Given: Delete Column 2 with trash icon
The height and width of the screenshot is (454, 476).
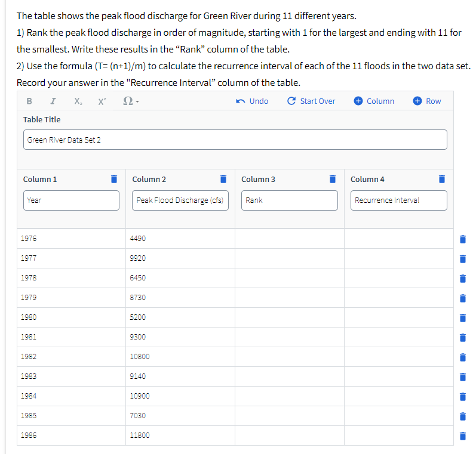Looking at the screenshot, I should (x=223, y=179).
